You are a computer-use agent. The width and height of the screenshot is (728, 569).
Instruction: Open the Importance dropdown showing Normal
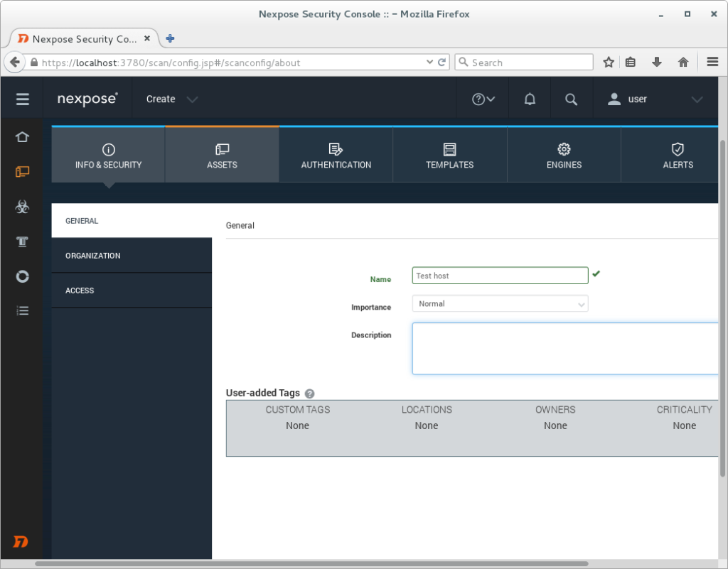pyautogui.click(x=500, y=303)
